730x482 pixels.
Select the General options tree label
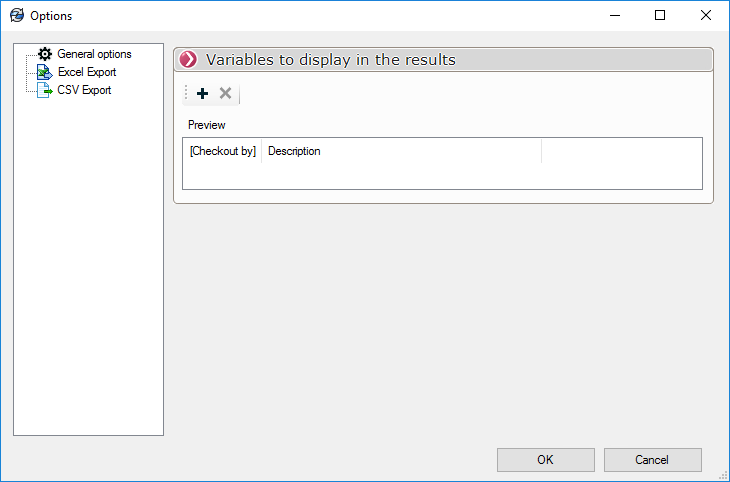tap(94, 54)
